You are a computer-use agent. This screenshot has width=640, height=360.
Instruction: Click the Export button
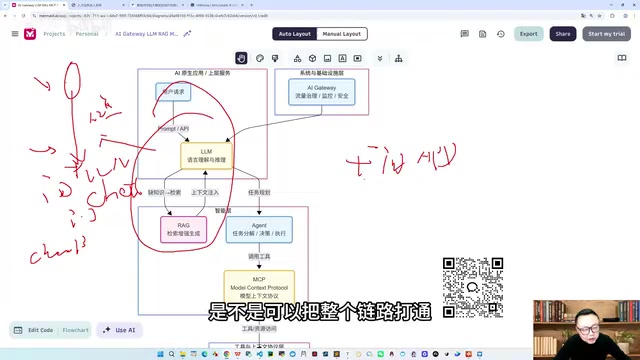click(529, 34)
